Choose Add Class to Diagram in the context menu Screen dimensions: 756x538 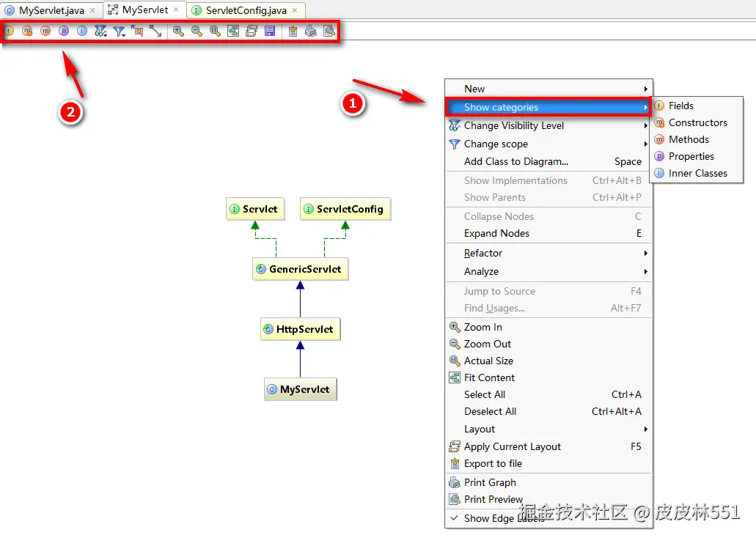coord(548,161)
